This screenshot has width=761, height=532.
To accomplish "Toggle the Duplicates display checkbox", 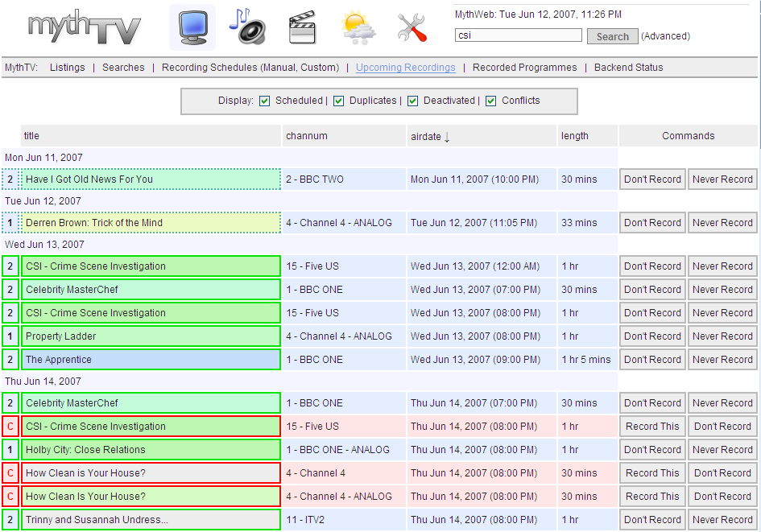I will click(x=339, y=101).
